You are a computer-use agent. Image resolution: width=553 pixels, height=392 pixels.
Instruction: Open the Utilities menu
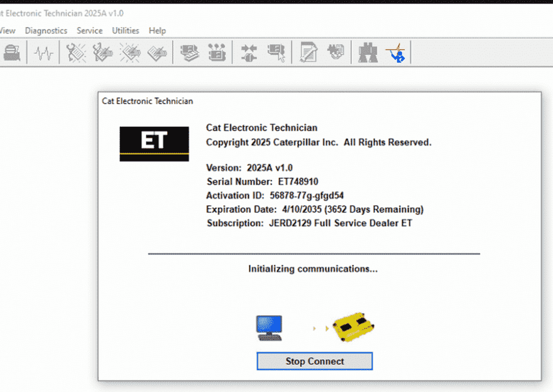126,30
